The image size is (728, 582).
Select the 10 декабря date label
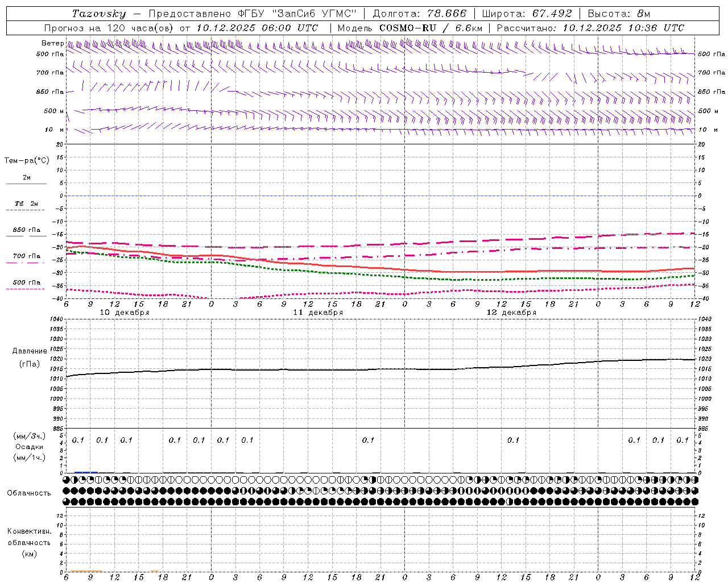click(x=125, y=313)
